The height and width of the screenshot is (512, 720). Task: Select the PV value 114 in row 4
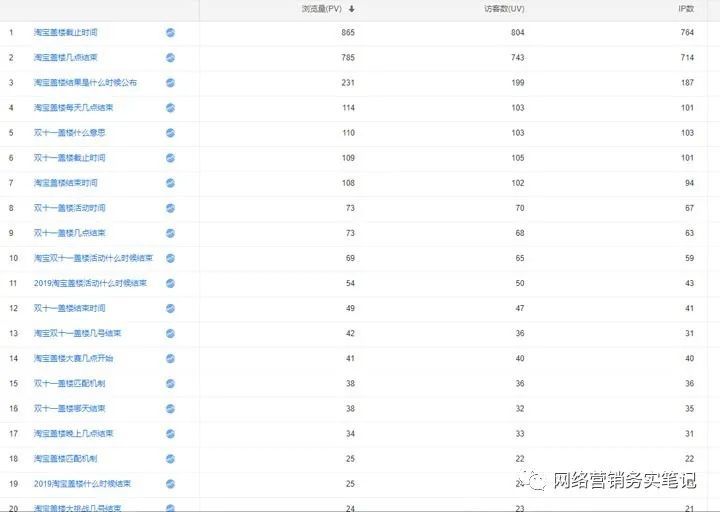(x=348, y=108)
